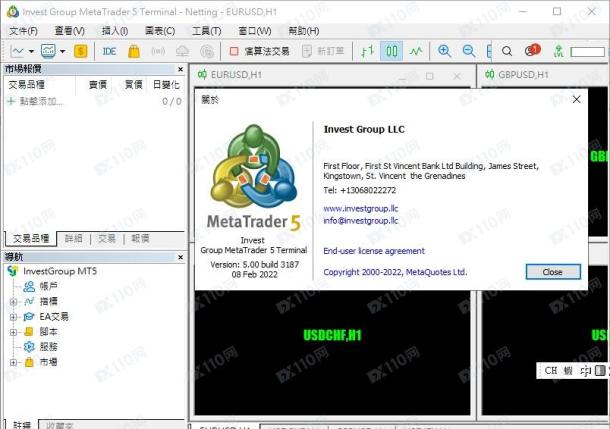Expand the 指標 indicators node
The width and height of the screenshot is (610, 429).
click(x=13, y=302)
